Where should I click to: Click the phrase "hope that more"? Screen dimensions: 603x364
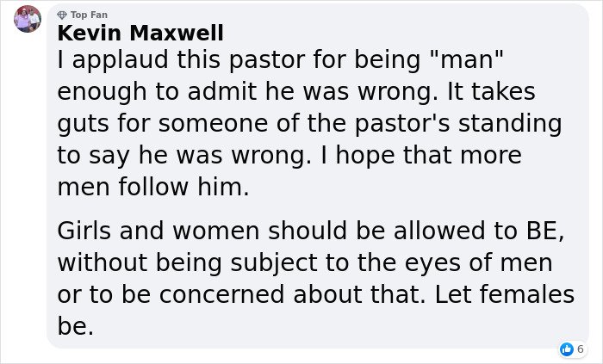point(429,156)
